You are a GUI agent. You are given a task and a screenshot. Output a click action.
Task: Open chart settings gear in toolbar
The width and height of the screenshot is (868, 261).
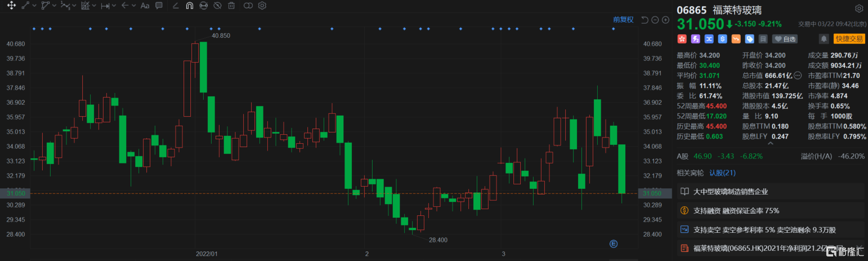click(262, 6)
